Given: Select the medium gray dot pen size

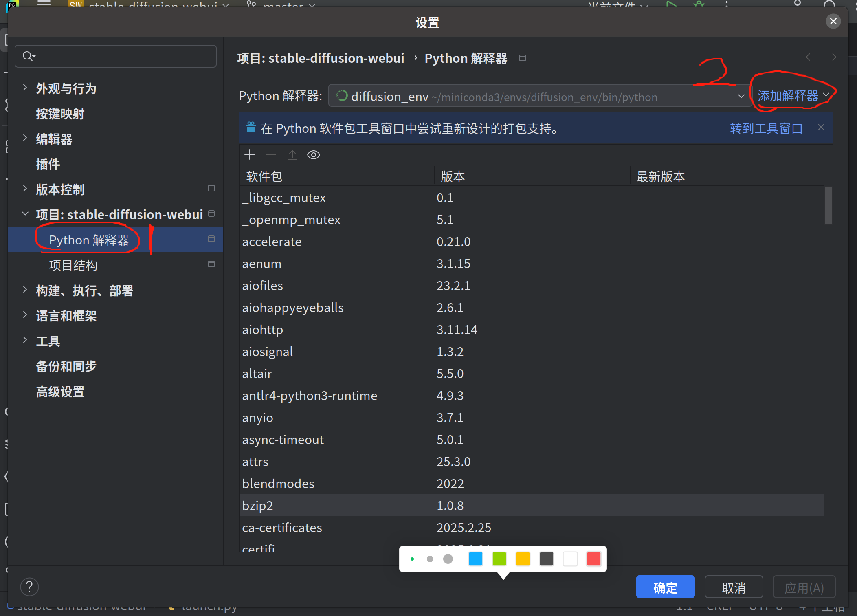Looking at the screenshot, I should pyautogui.click(x=430, y=559).
